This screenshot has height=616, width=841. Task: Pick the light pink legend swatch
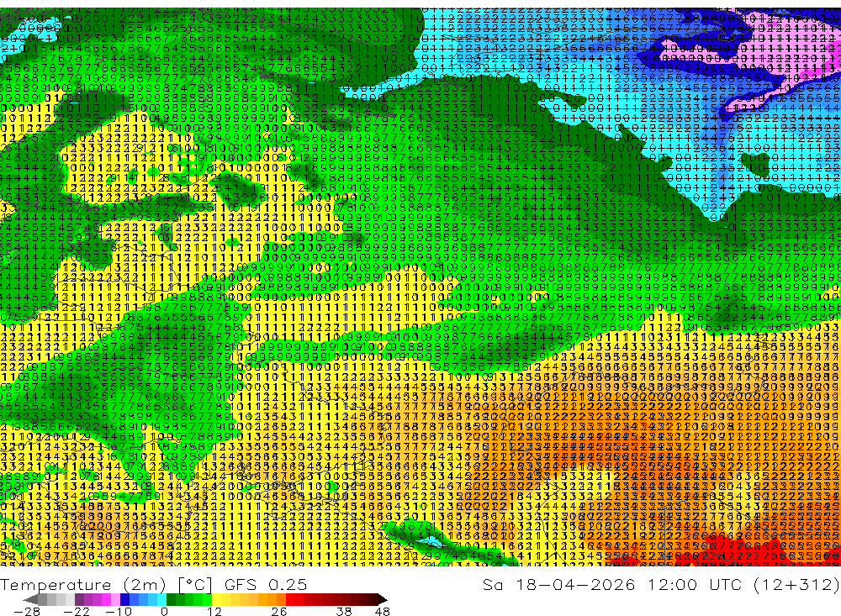coord(115,599)
